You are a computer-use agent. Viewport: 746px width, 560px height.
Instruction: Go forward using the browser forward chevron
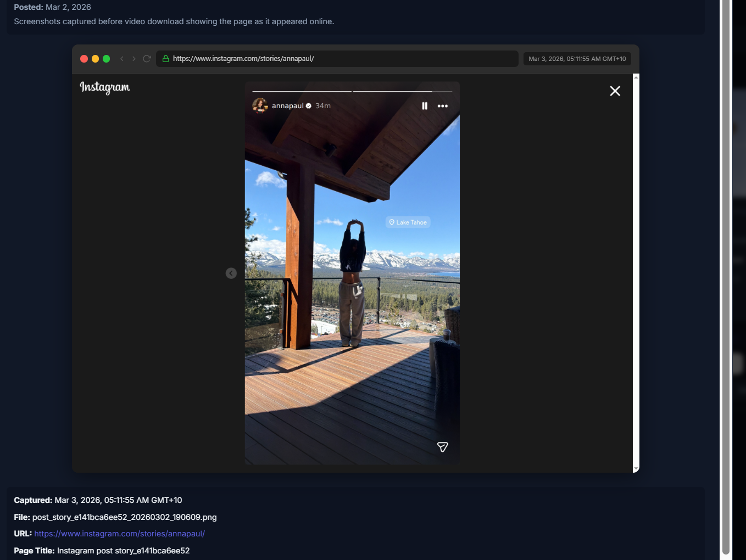[x=134, y=58]
